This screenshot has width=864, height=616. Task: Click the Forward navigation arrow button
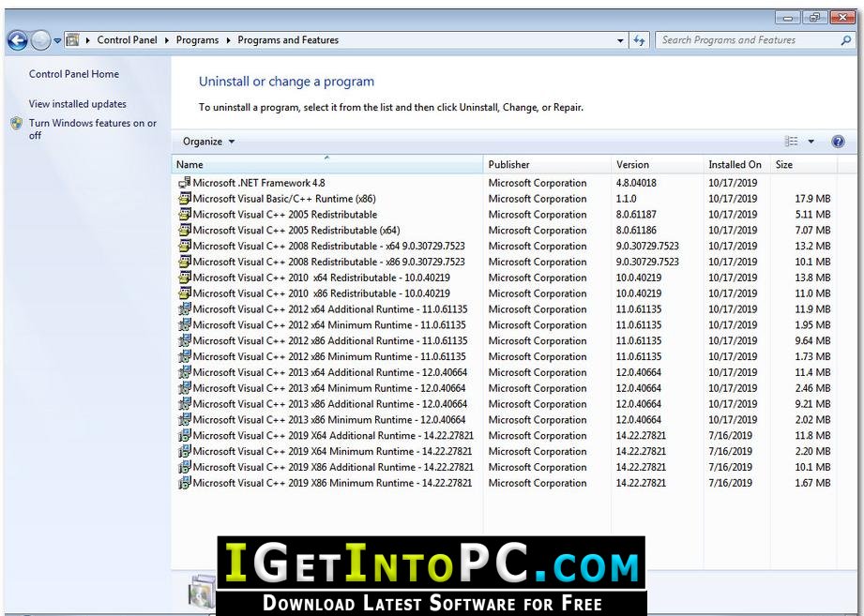(40, 40)
